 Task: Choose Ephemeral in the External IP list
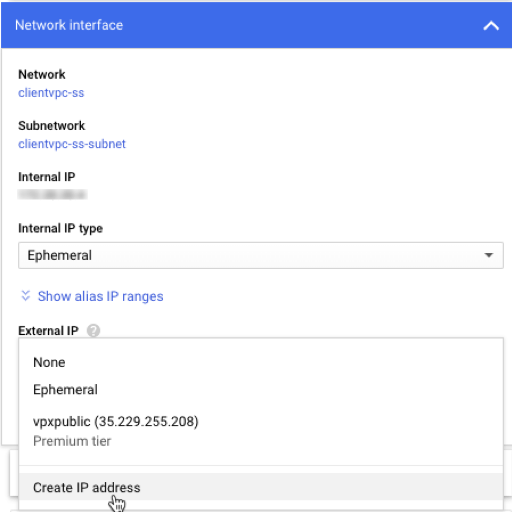[261, 389]
